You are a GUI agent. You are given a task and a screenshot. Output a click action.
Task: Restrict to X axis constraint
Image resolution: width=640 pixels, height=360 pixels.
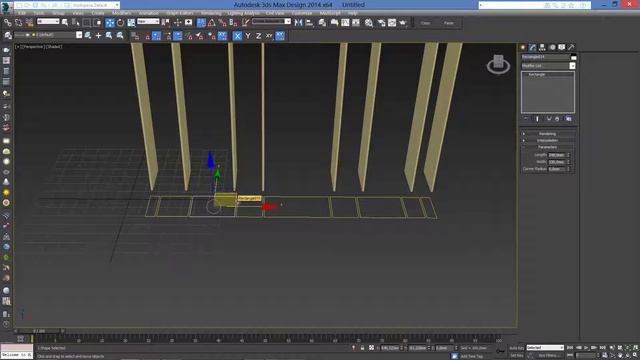237,36
